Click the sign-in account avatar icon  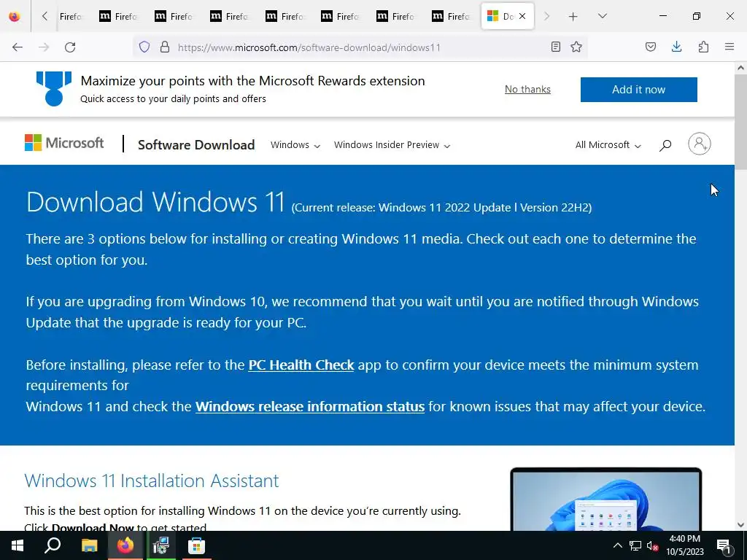tap(700, 144)
